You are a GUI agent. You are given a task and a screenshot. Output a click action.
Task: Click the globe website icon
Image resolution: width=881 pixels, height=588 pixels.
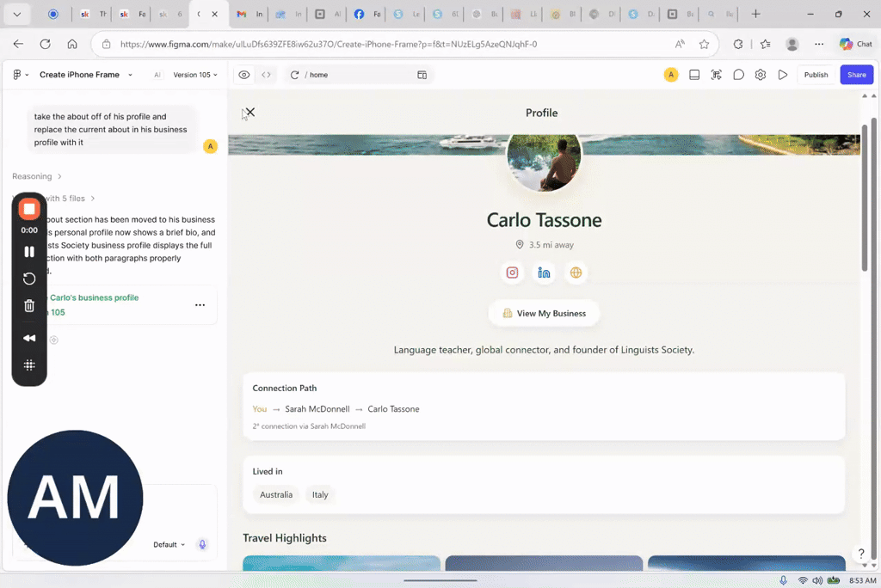coord(576,273)
